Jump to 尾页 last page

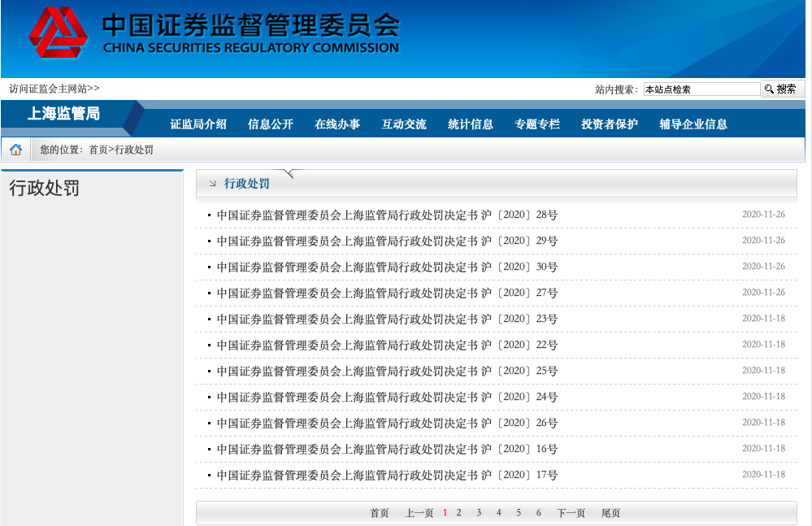(610, 513)
